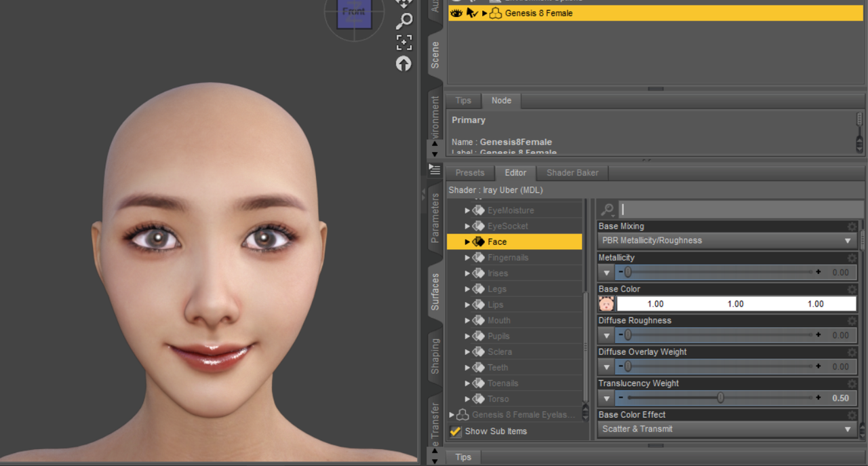Screen dimensions: 868x466
Task: Adjust the Translucency Weight slider handle
Action: [720, 398]
